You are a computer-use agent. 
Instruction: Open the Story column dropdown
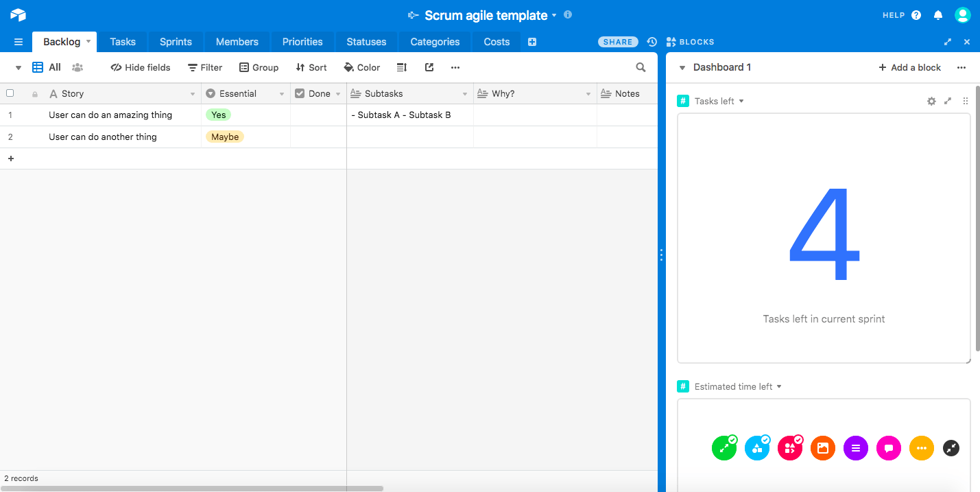[x=193, y=94]
